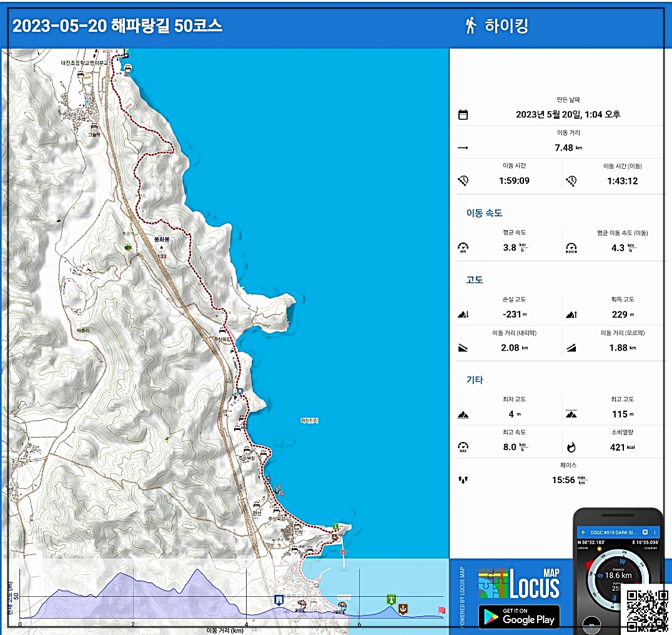Click the brown anchor marker on elevation chart
Screen dimensions: 672x635
[403, 608]
